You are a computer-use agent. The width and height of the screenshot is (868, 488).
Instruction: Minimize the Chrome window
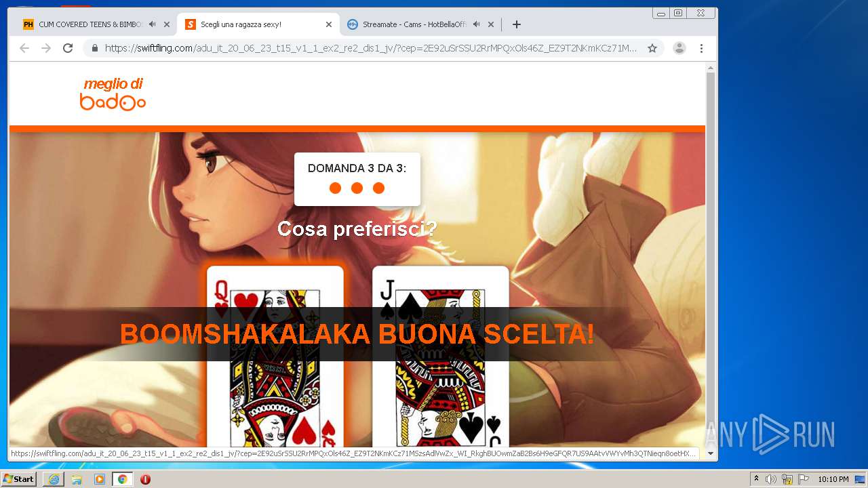(661, 13)
